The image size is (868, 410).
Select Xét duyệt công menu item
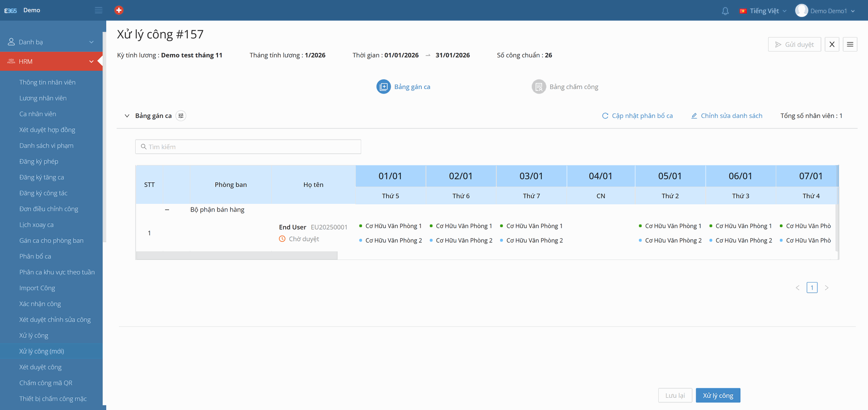point(40,367)
